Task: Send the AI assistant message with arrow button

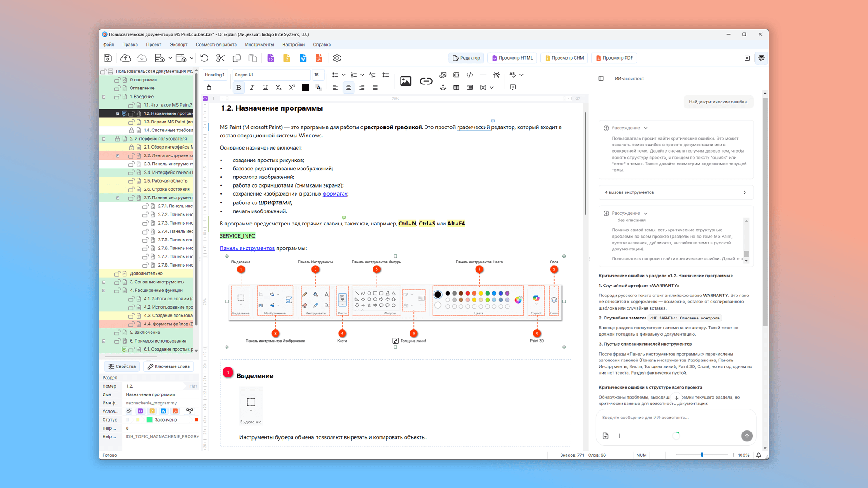Action: [747, 436]
